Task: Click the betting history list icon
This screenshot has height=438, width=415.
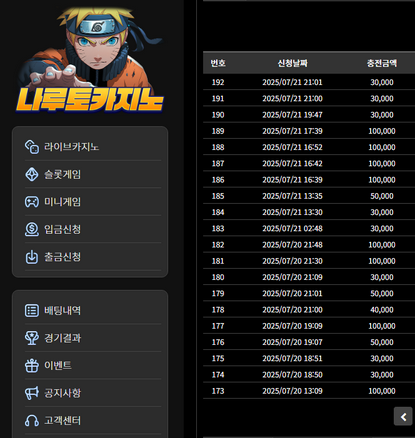Action: pos(32,310)
